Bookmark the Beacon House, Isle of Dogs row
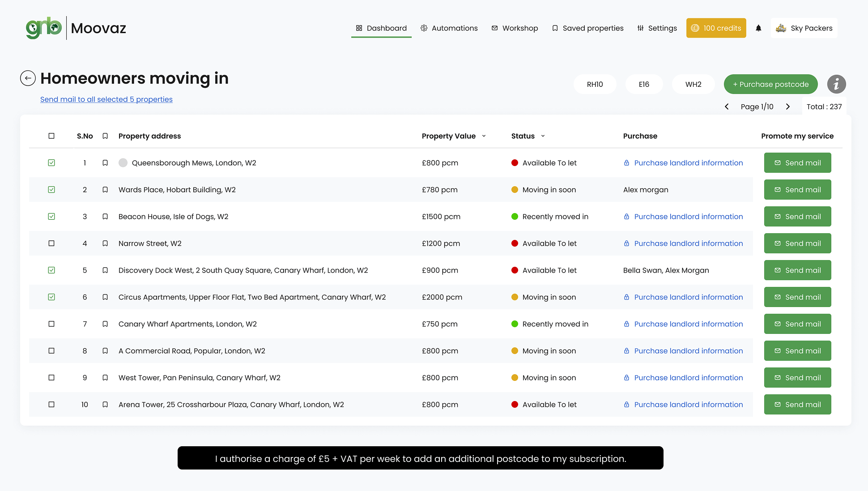This screenshot has width=868, height=491. [105, 217]
